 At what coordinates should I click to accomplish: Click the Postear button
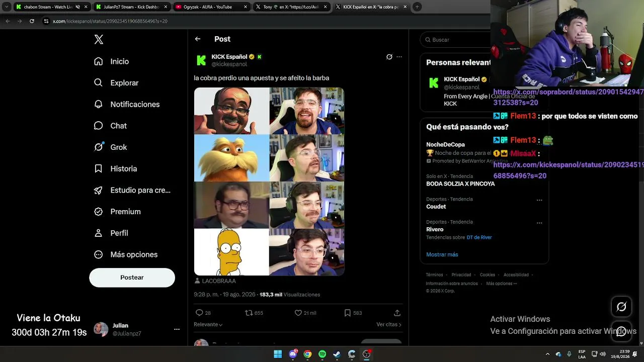pos(132,278)
